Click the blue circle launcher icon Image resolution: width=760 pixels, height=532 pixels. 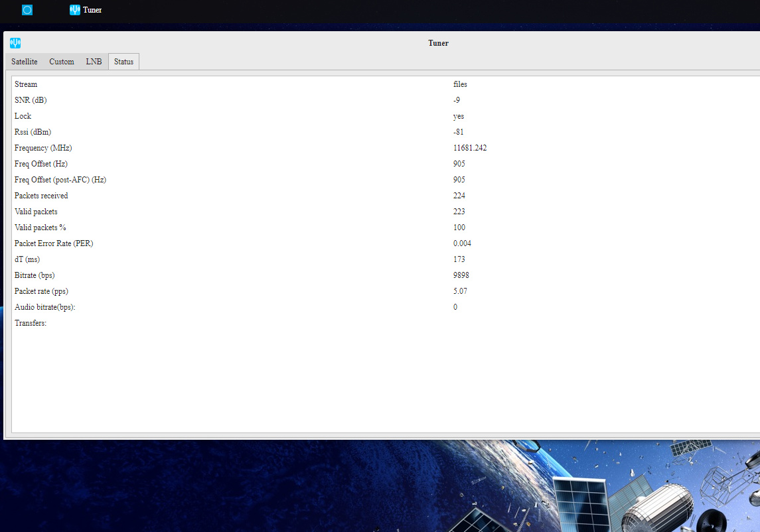coord(27,10)
